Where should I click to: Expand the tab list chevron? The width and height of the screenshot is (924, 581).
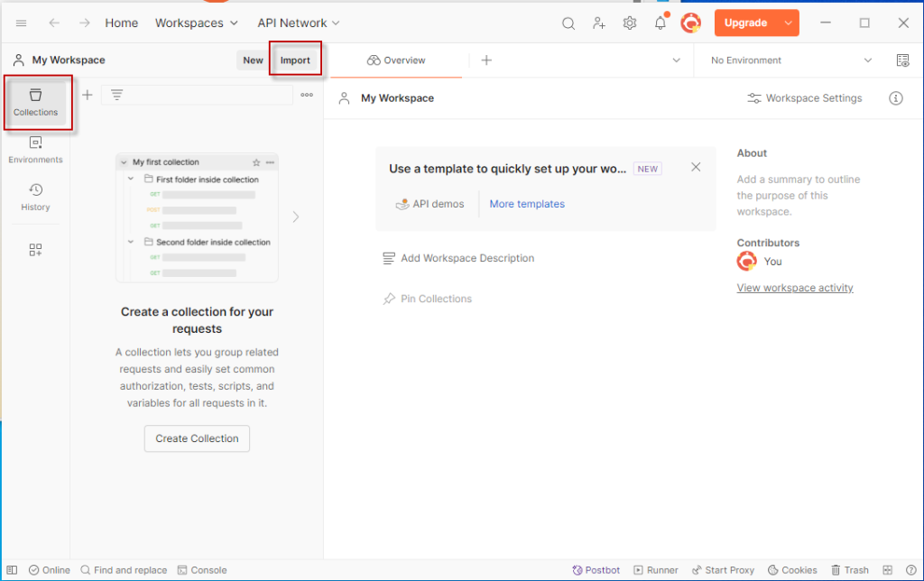(x=677, y=60)
